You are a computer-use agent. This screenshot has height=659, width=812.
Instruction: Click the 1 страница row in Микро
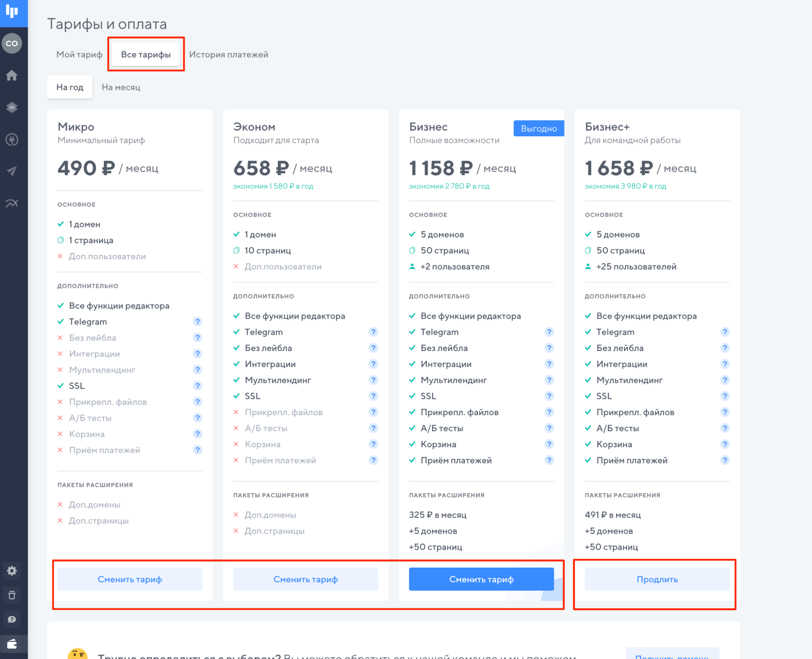pyautogui.click(x=86, y=240)
